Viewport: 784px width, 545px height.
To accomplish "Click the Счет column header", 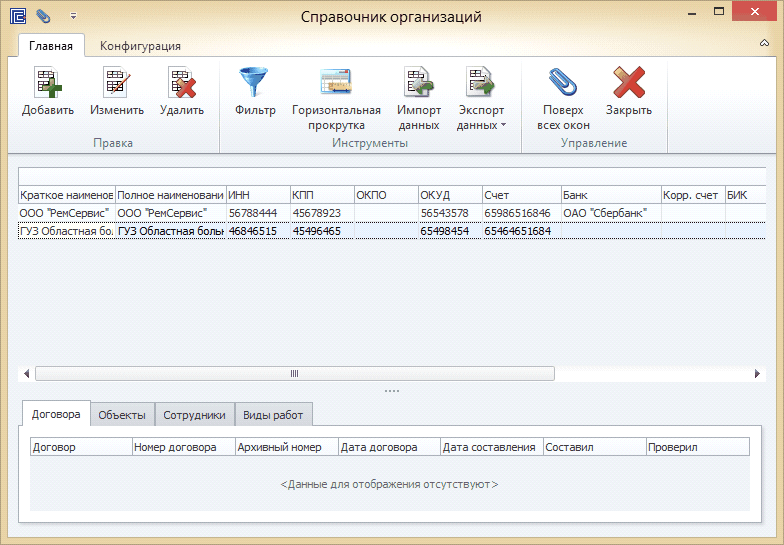I will (x=522, y=195).
